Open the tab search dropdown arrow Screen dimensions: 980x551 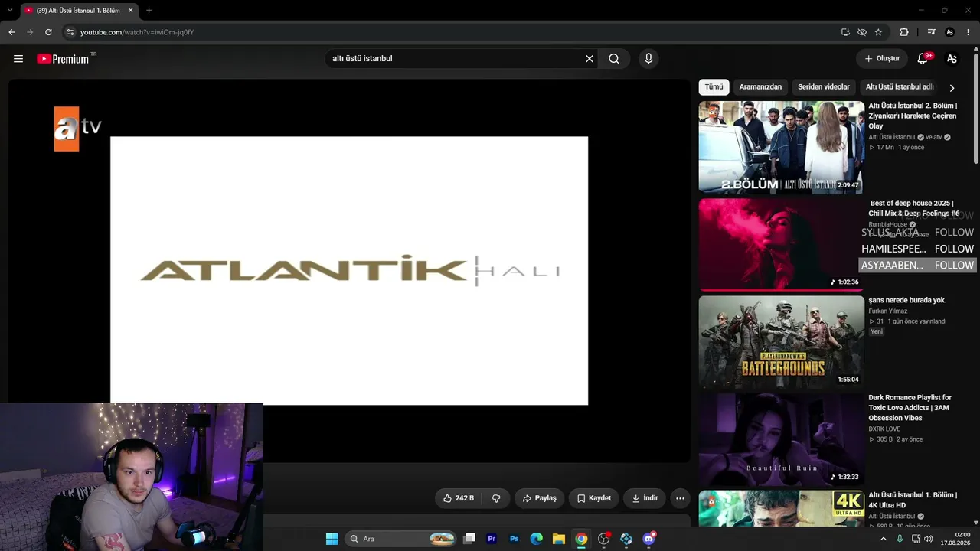click(10, 11)
